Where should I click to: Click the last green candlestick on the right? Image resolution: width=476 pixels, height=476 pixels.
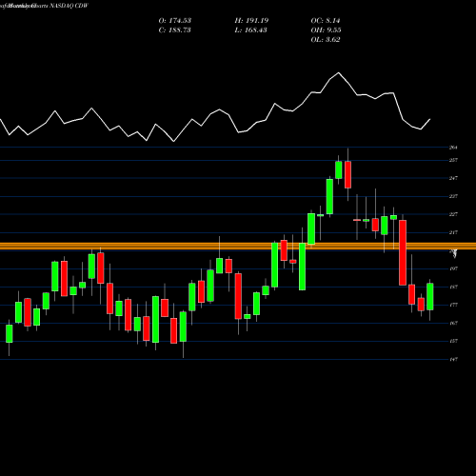pos(430,296)
